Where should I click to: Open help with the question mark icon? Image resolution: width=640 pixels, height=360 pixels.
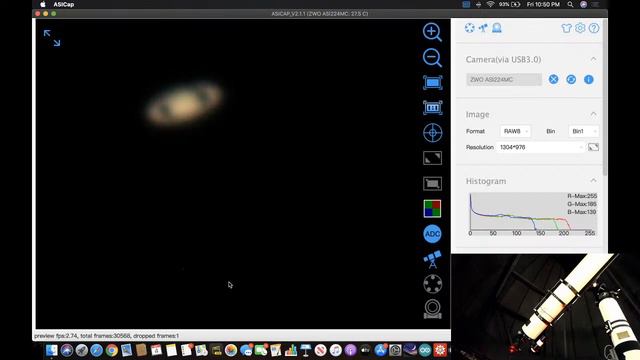click(x=594, y=28)
